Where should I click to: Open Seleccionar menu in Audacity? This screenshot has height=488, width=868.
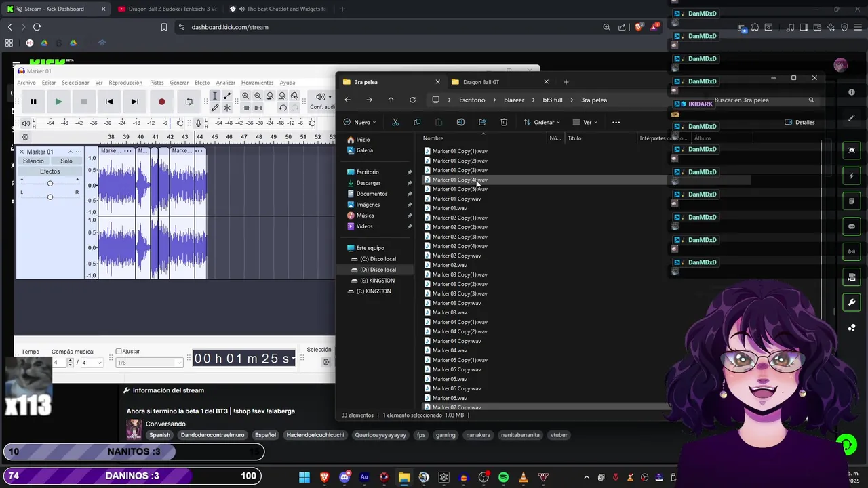point(75,83)
